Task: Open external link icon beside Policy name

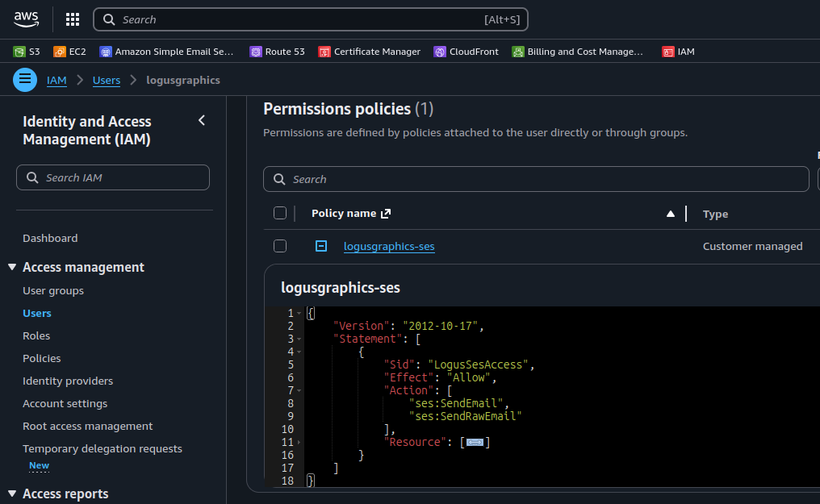Action: pos(386,213)
